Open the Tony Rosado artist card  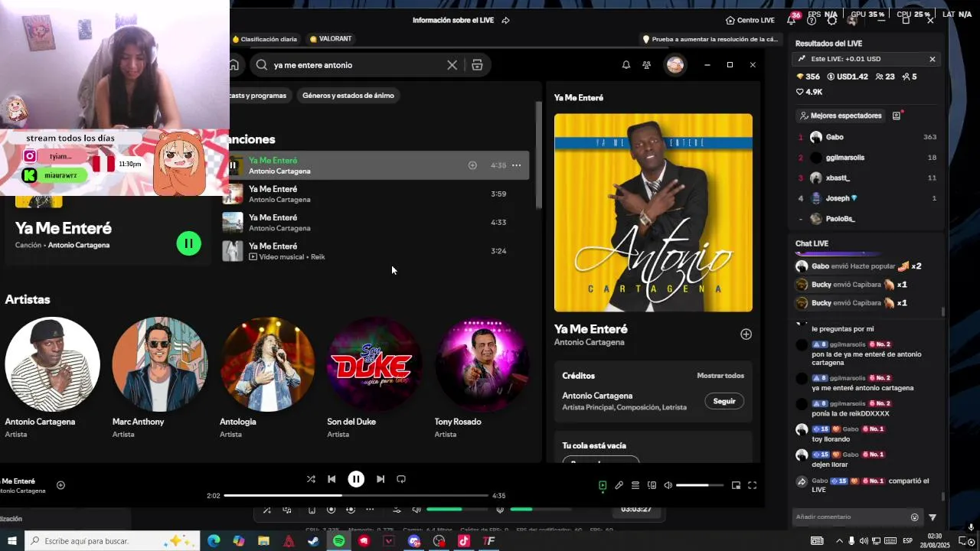pos(482,379)
